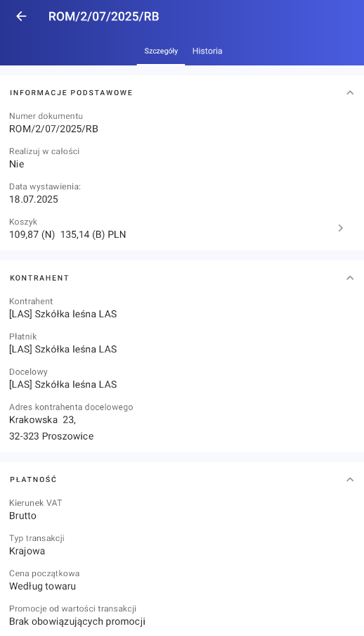This screenshot has width=364, height=636.
Task: Tap the Numer dokumentu value
Action: tap(53, 129)
